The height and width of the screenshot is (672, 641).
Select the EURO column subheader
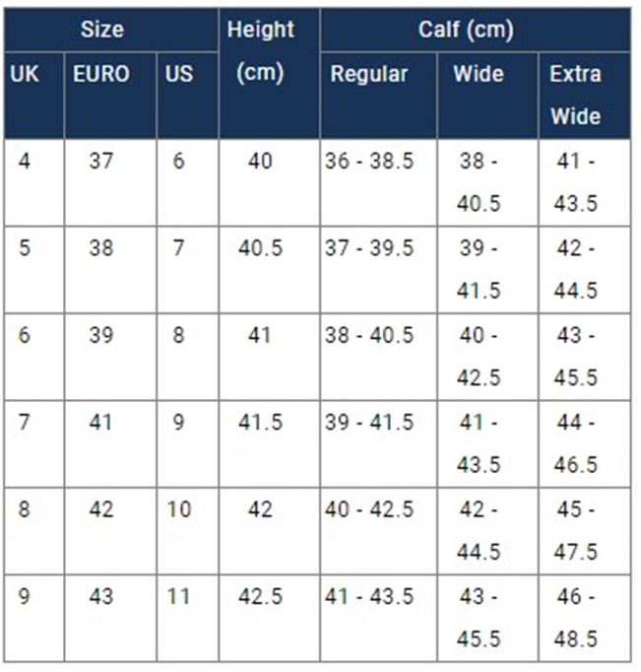pyautogui.click(x=100, y=74)
